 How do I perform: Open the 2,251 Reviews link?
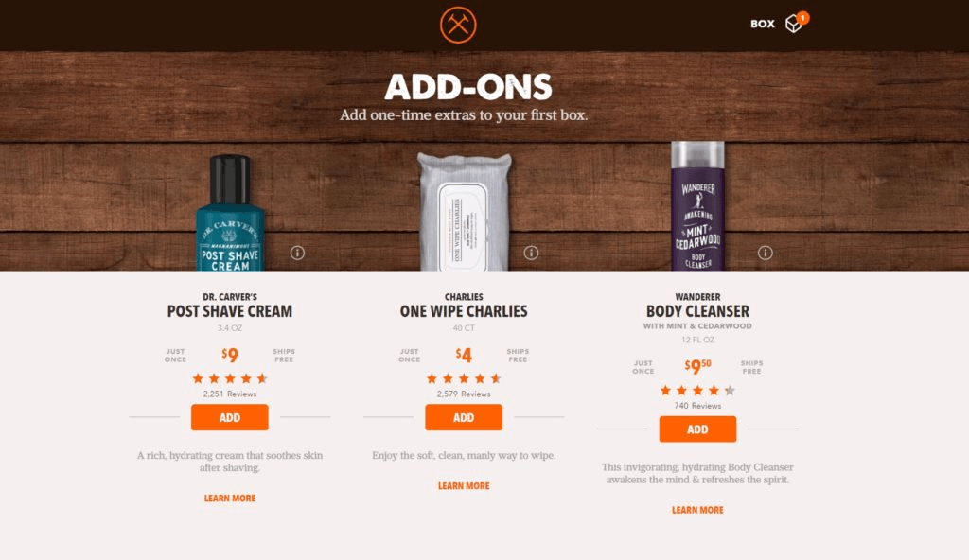230,394
